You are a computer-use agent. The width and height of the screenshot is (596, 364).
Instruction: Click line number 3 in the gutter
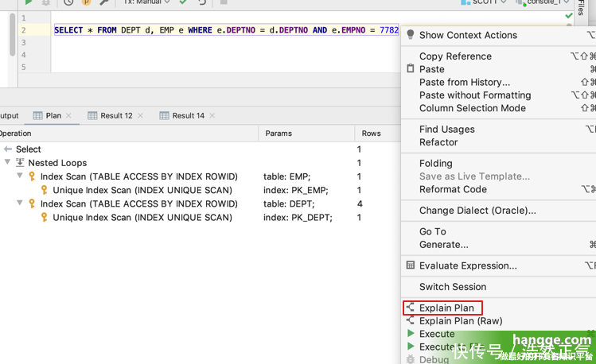point(24,42)
